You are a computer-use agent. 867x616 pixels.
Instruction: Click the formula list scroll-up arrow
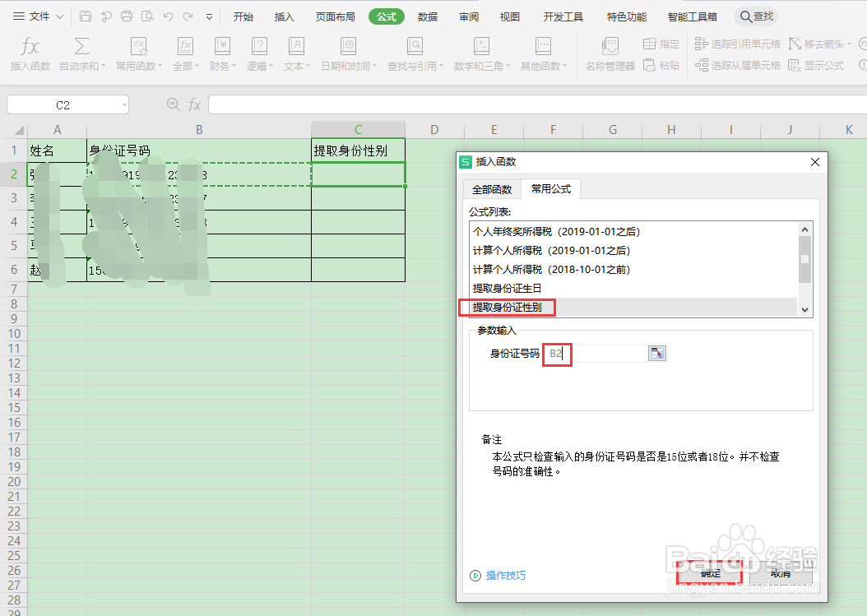coord(805,229)
